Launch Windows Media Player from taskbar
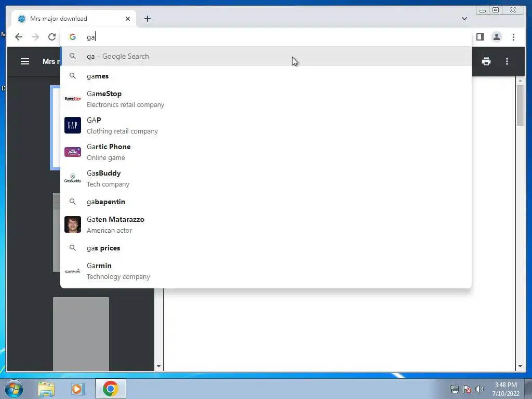The image size is (532, 399). coord(77,389)
